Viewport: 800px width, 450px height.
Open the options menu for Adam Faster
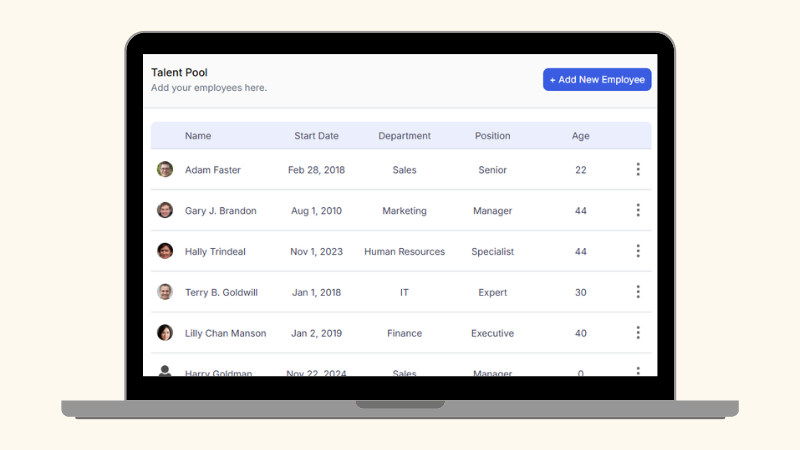(638, 169)
